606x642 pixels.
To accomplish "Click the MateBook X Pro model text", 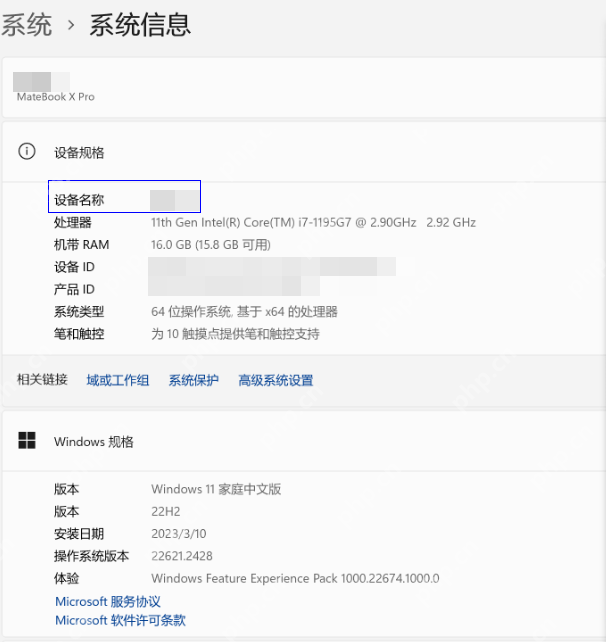I will click(x=56, y=97).
